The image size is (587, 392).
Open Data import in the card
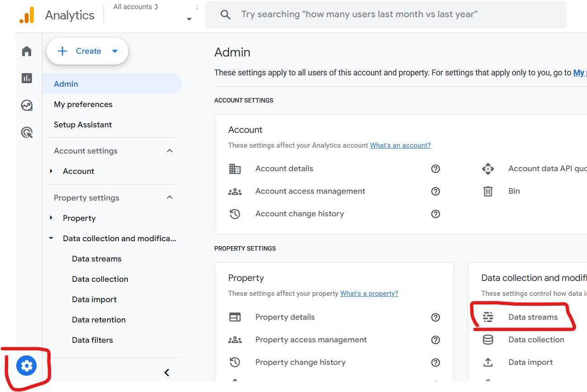531,362
